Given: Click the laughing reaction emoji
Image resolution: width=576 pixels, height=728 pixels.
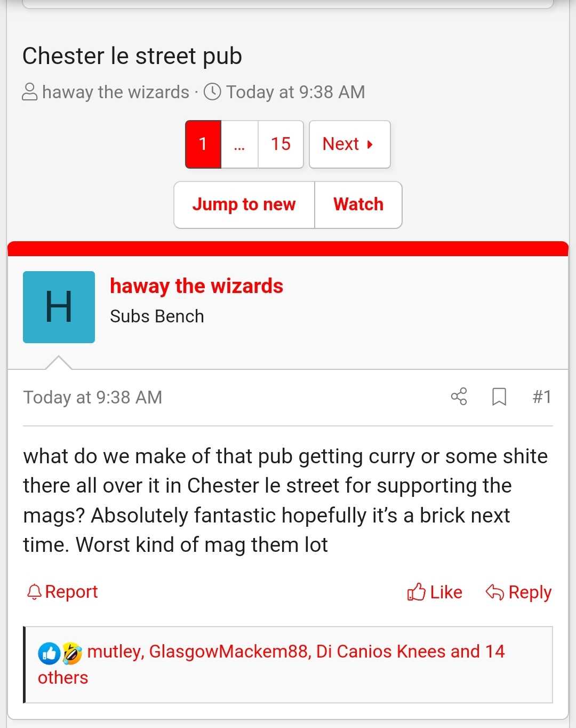Looking at the screenshot, I should click(x=72, y=653).
